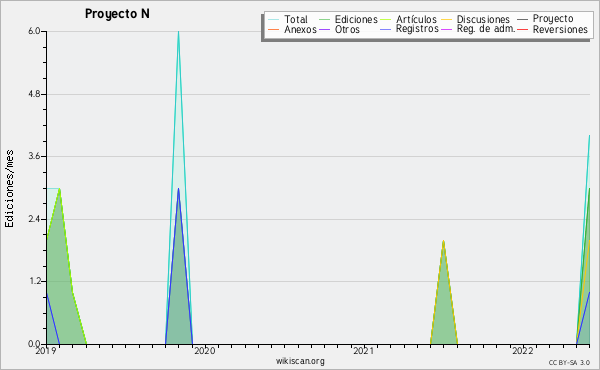Viewport: 600px width, 370px height.
Task: Click the CC BY-SA 3.0 license text
Action: (x=569, y=362)
